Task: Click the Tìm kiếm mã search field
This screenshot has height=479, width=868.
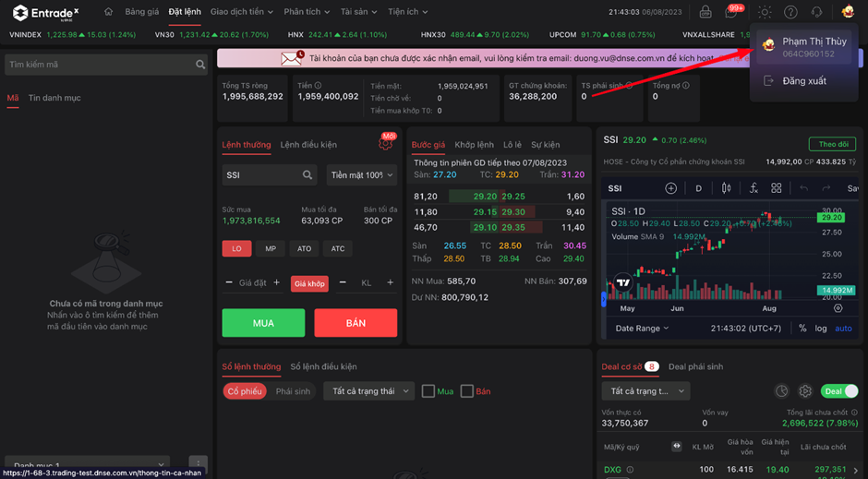Action: [x=100, y=65]
